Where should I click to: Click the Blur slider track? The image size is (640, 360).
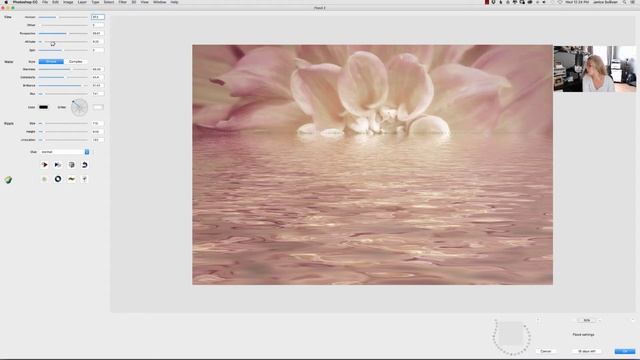point(63,94)
